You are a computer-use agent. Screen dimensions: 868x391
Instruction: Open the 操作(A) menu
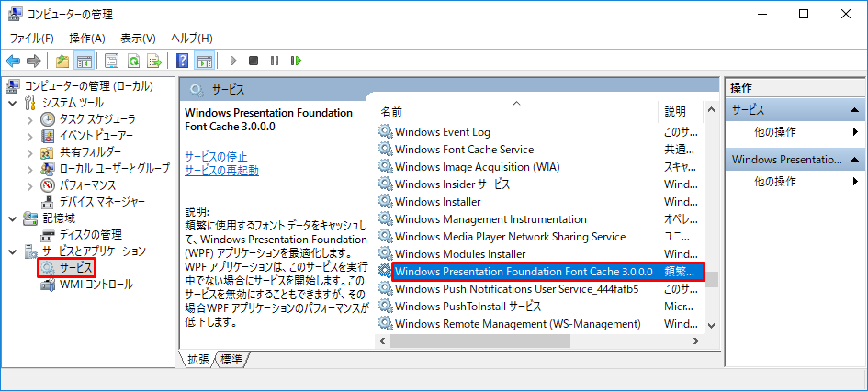(87, 39)
